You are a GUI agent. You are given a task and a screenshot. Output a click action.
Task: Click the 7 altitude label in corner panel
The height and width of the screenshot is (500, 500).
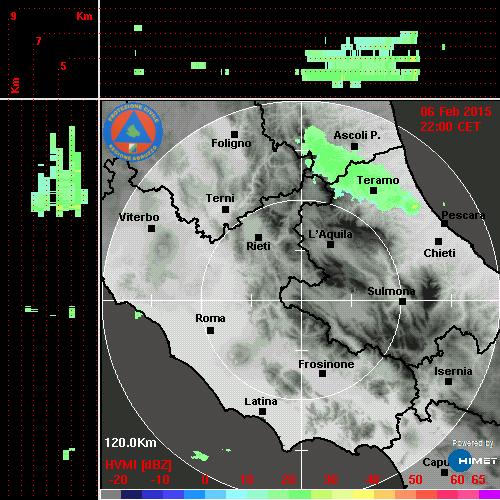point(39,41)
